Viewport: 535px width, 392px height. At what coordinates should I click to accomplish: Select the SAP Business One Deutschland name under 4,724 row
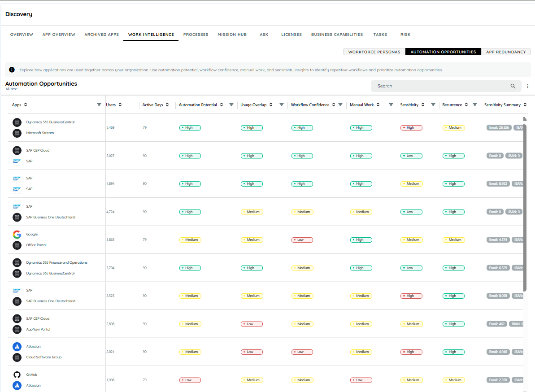coord(51,218)
